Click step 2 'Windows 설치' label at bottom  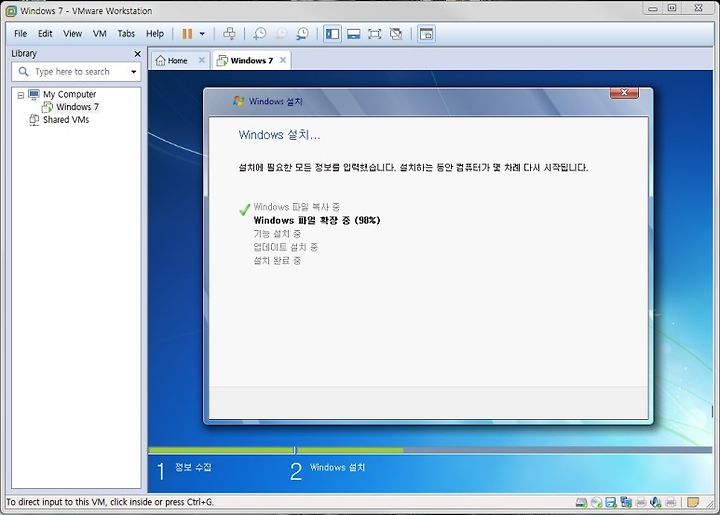click(x=338, y=467)
